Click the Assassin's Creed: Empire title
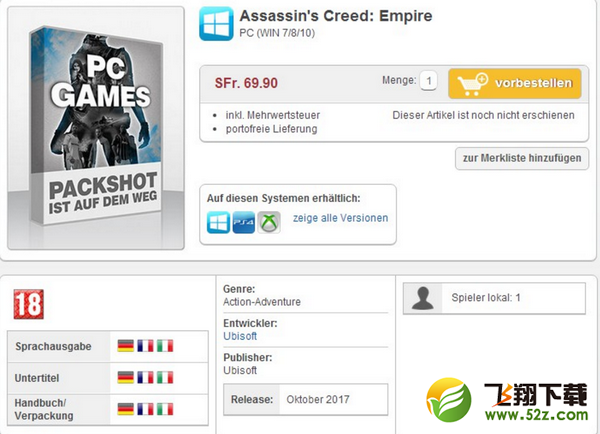 pyautogui.click(x=336, y=16)
